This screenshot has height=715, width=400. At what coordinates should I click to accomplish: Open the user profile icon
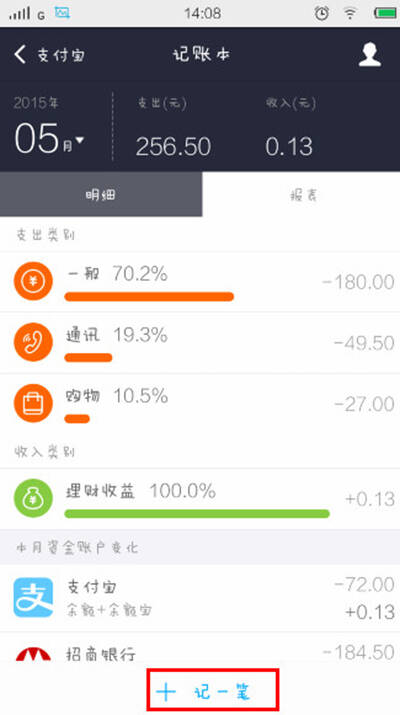point(369,55)
